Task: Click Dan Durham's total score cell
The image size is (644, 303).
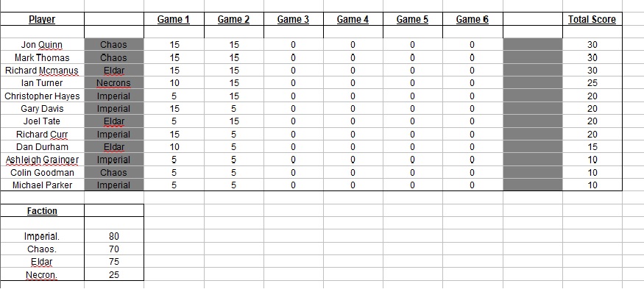Action: 592,147
